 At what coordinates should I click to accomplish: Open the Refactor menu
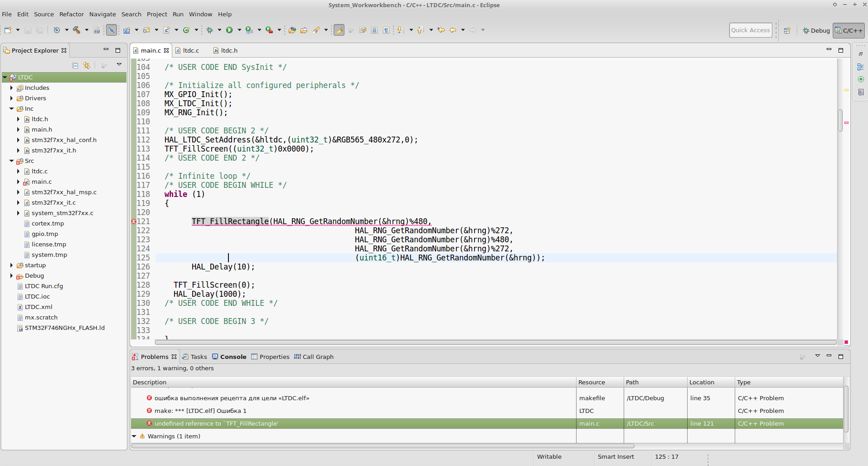[71, 14]
